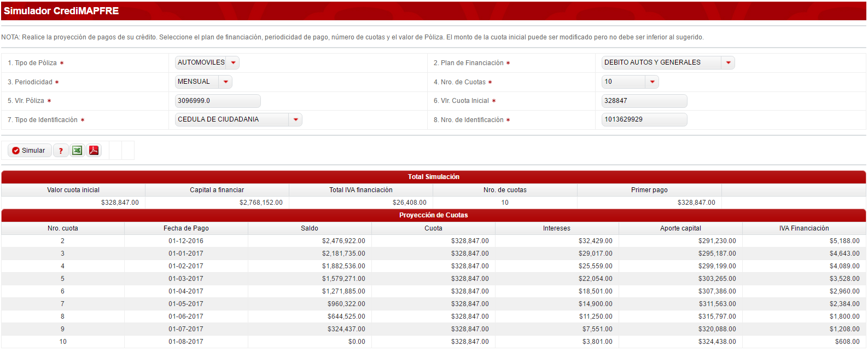Select the Primer pago header

tap(649, 190)
